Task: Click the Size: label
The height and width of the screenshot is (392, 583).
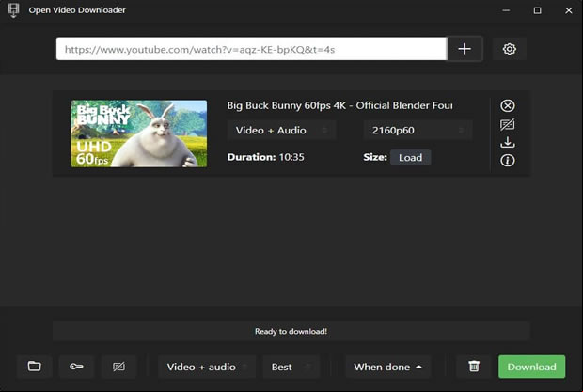Action: coord(375,157)
